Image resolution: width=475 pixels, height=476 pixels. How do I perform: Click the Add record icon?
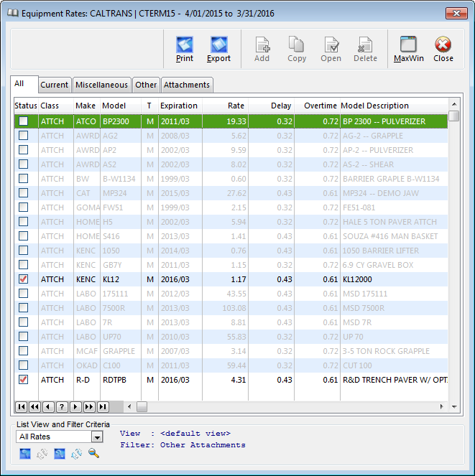click(x=262, y=45)
